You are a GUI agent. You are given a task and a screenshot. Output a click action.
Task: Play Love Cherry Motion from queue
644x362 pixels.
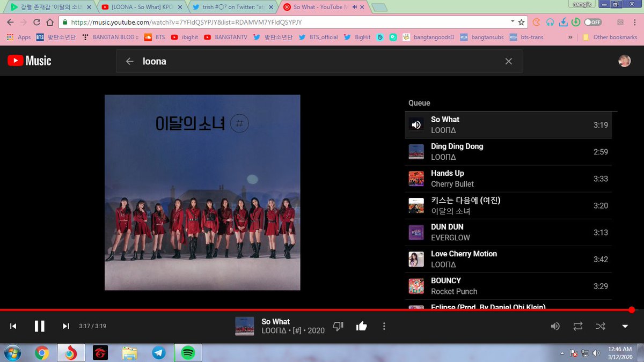pos(508,259)
